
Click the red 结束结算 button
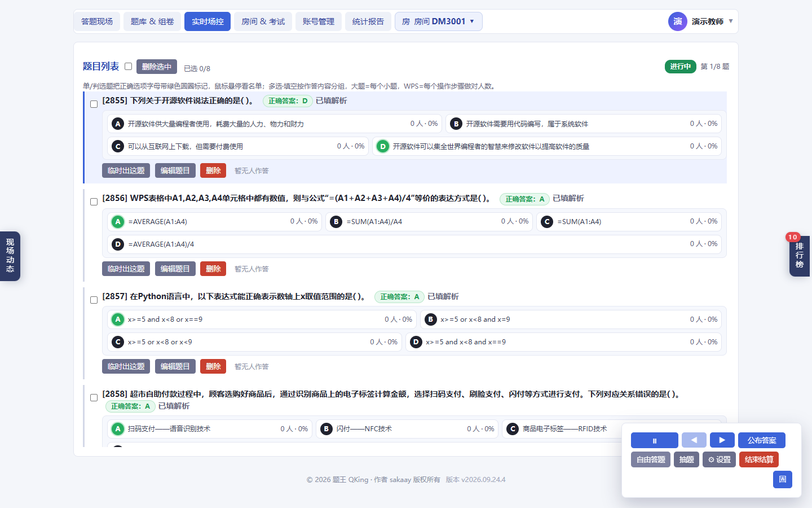click(759, 459)
